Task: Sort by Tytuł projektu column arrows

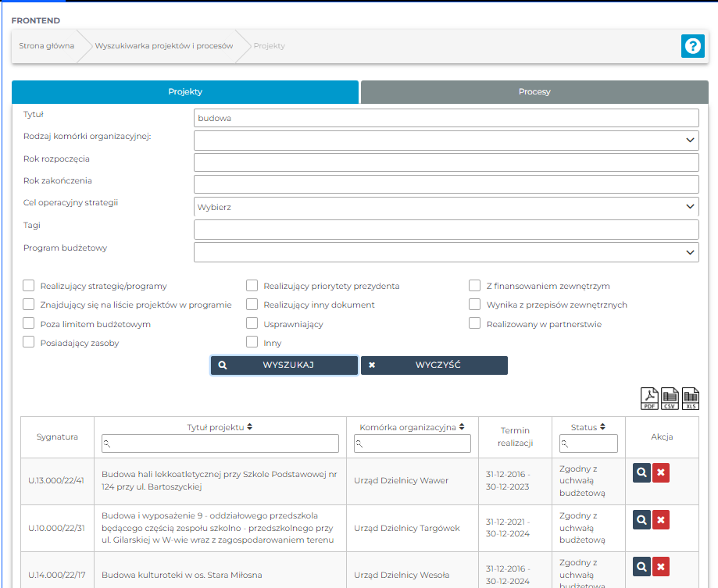Action: pos(249,427)
